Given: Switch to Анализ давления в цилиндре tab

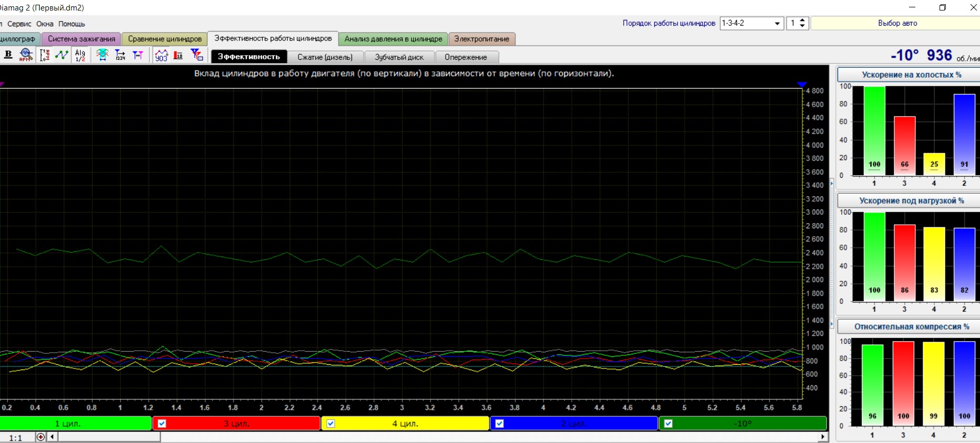Looking at the screenshot, I should (394, 39).
